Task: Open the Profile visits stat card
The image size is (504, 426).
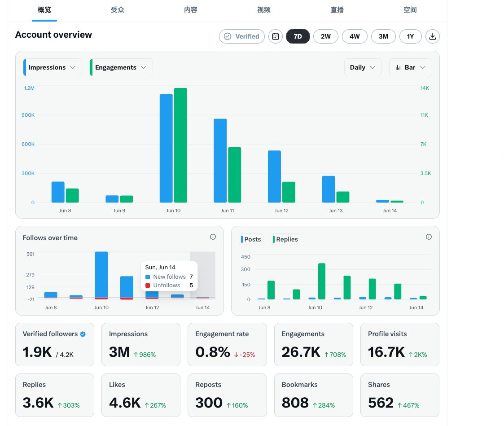Action: tap(400, 344)
